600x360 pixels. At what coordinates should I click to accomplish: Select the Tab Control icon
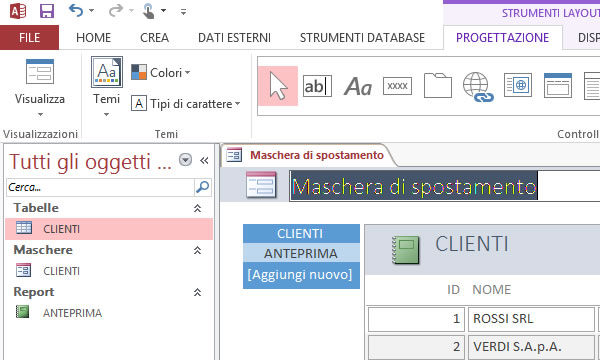(x=438, y=85)
